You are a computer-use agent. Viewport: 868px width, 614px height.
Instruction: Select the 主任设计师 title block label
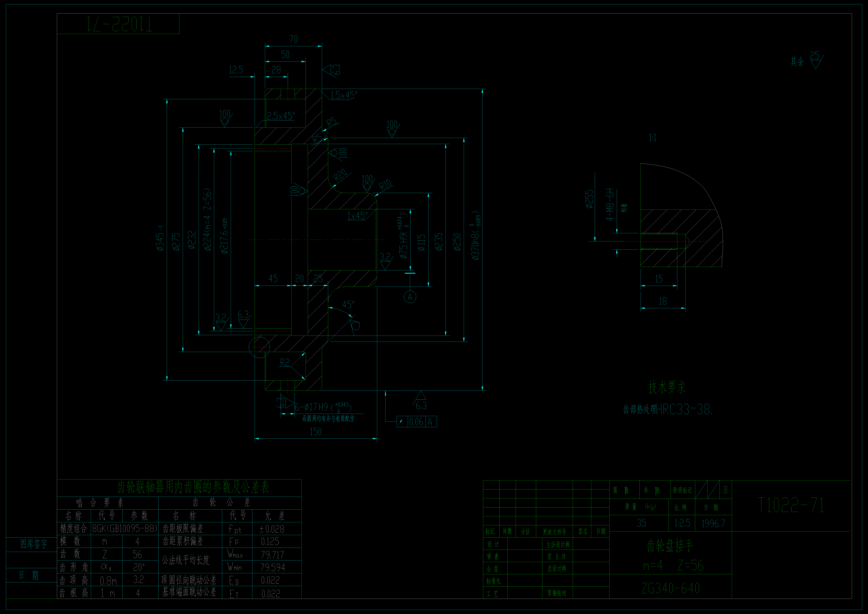[x=558, y=545]
